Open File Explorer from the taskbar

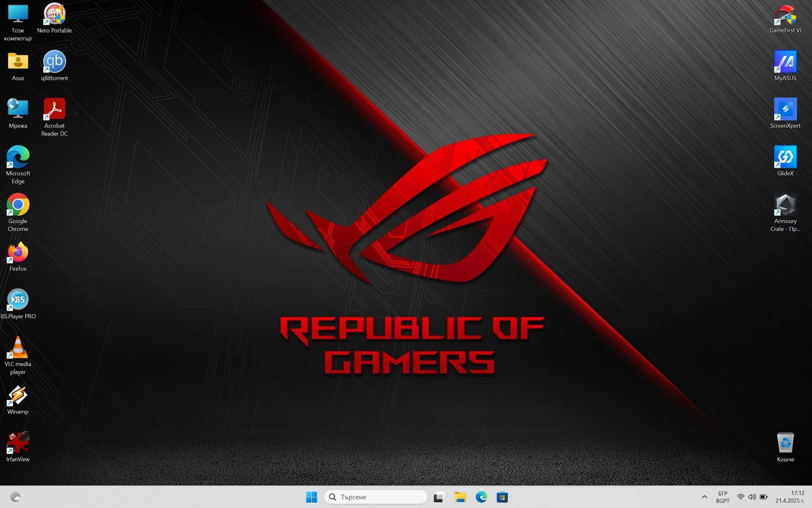tap(460, 497)
